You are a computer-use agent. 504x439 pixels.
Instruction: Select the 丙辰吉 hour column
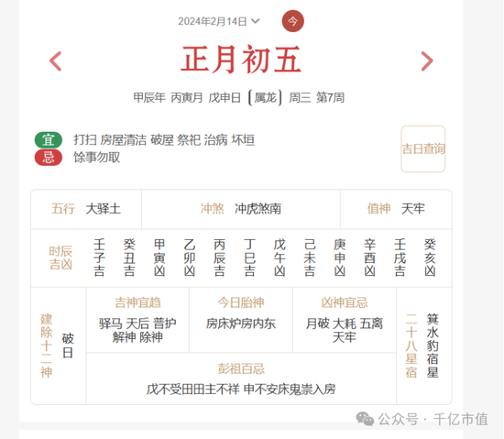click(220, 258)
